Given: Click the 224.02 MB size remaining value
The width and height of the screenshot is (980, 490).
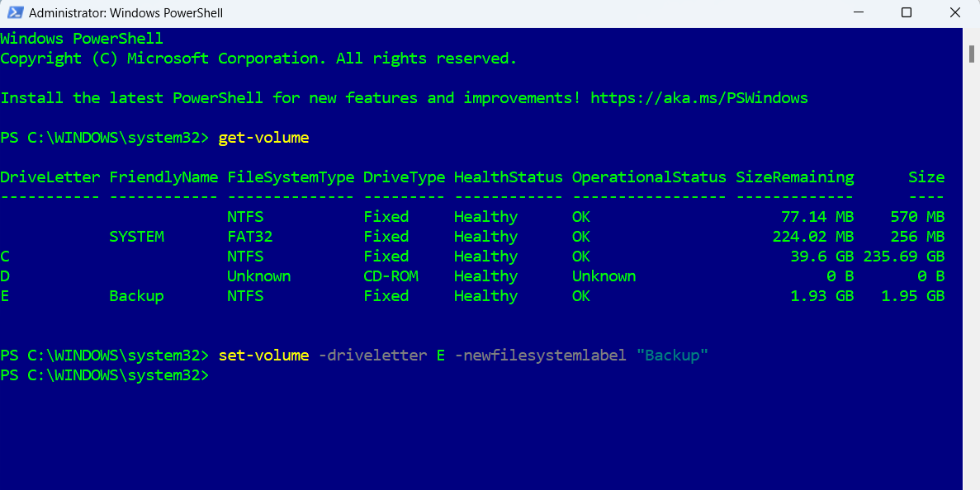Looking at the screenshot, I should (812, 237).
